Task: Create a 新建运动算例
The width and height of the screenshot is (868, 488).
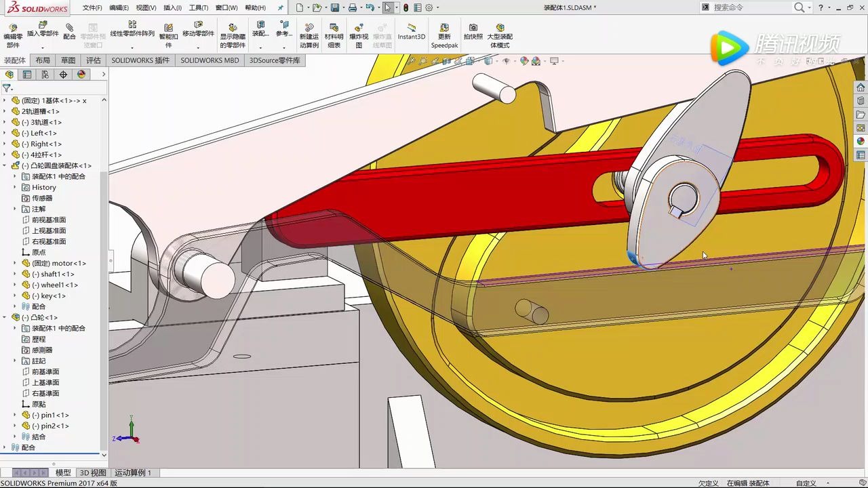Action: [x=309, y=34]
